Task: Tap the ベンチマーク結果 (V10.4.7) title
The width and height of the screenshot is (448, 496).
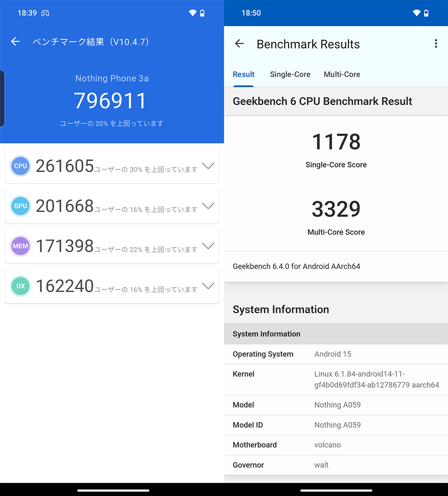Action: [91, 42]
